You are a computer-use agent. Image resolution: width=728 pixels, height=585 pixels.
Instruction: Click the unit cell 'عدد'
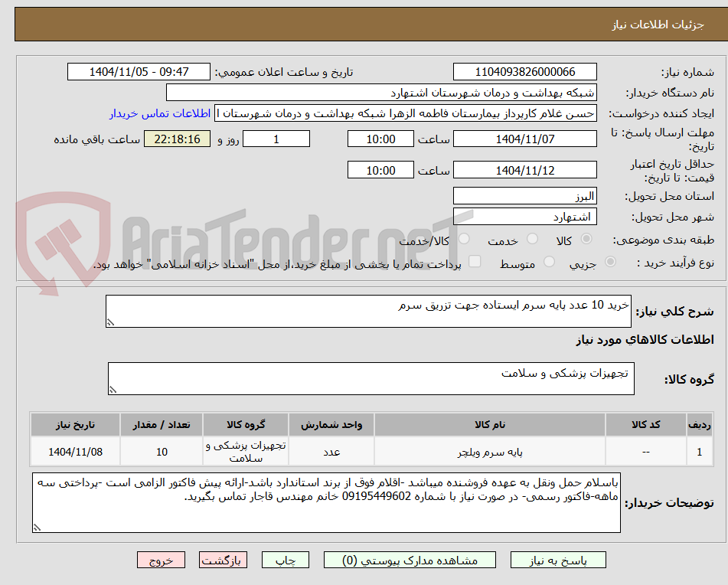coord(331,452)
